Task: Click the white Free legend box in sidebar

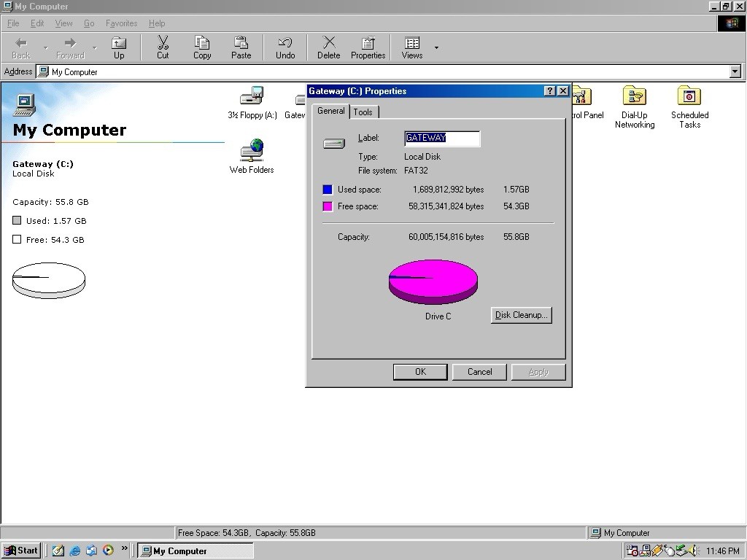Action: point(17,239)
